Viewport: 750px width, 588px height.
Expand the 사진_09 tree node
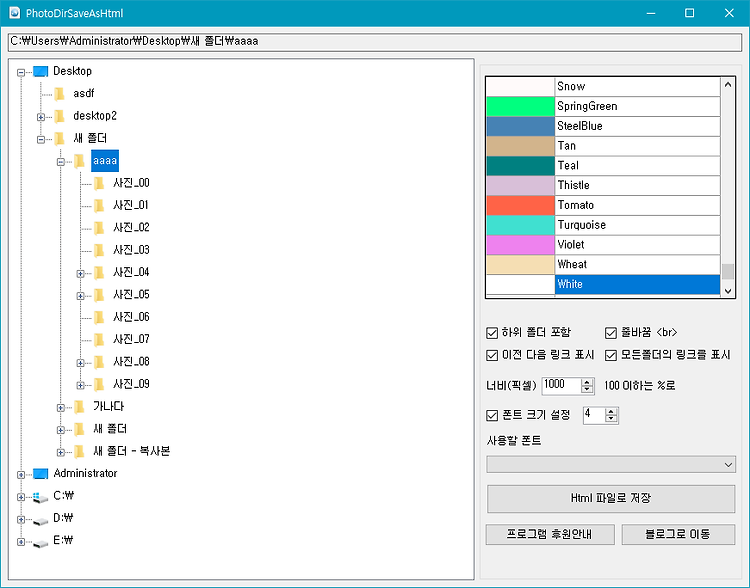(x=80, y=385)
